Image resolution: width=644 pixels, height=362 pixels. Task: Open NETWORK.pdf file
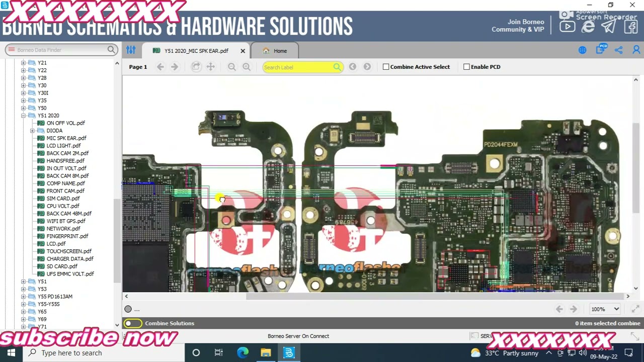point(63,229)
